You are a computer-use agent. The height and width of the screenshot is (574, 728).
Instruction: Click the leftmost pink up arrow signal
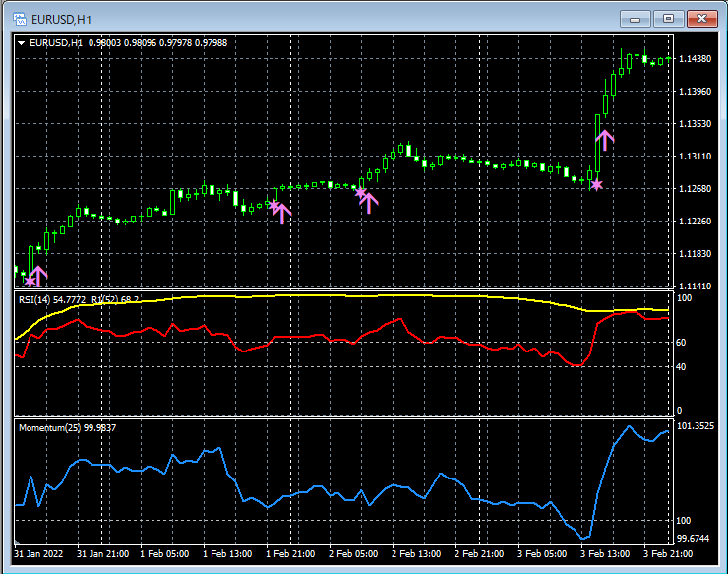coord(38,275)
